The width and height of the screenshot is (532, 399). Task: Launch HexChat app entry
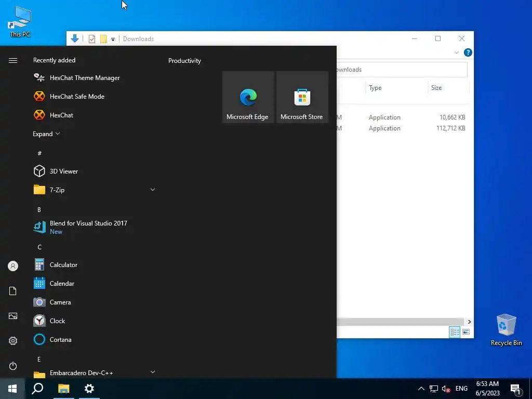coord(95,115)
